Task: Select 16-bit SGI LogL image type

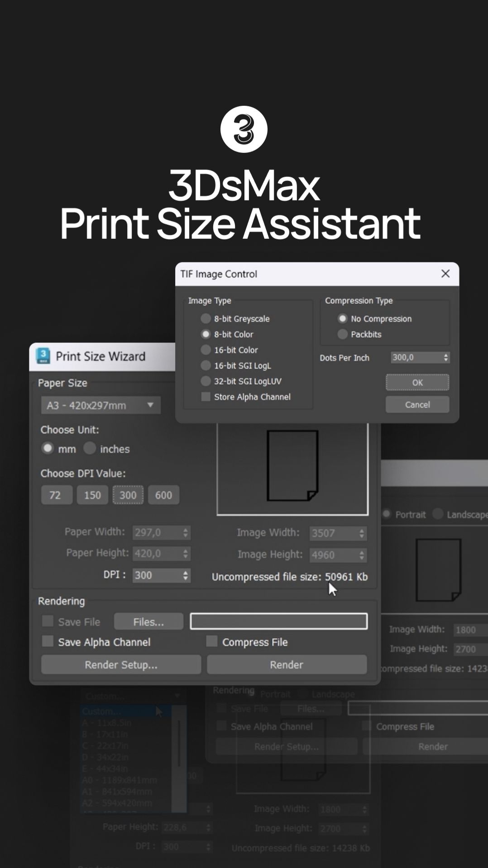Action: (x=206, y=365)
